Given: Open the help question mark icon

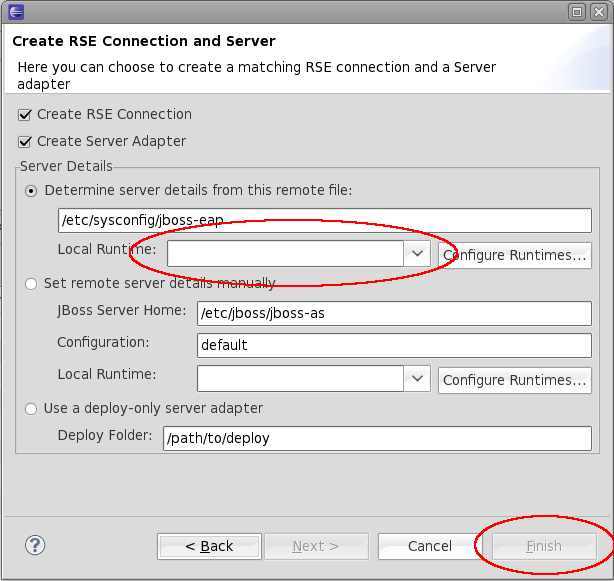Looking at the screenshot, I should pyautogui.click(x=35, y=545).
